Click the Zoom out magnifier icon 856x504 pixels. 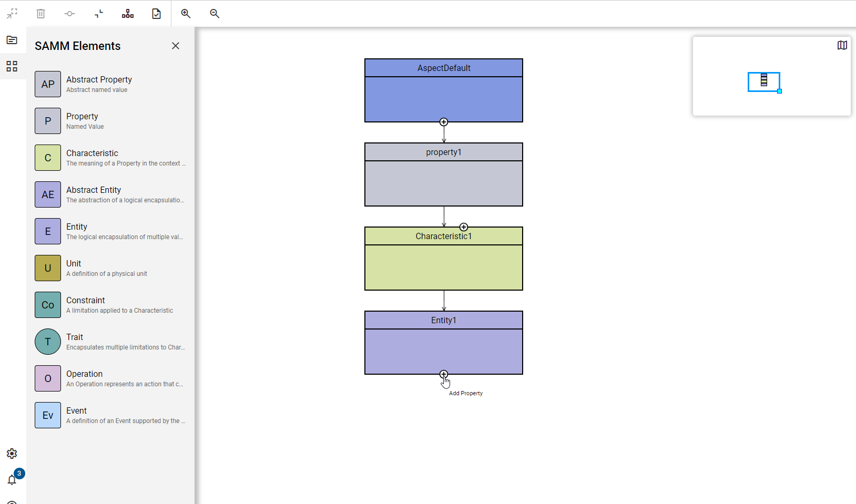215,14
